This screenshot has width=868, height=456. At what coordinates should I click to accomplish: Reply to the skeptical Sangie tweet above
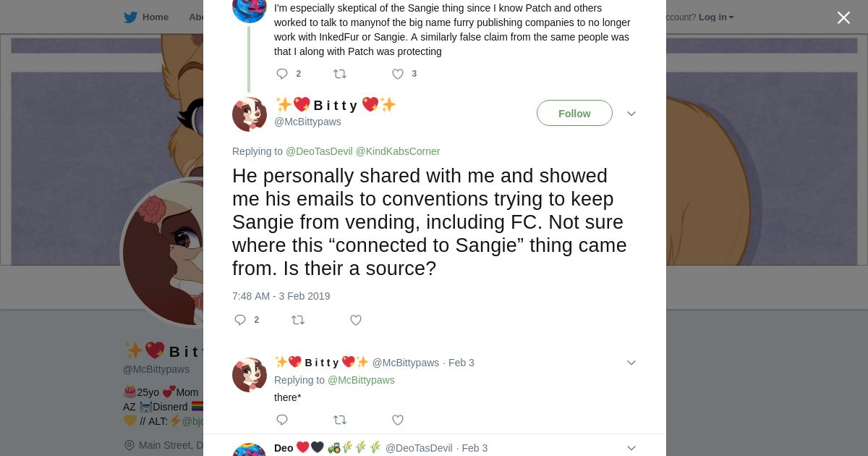(282, 74)
